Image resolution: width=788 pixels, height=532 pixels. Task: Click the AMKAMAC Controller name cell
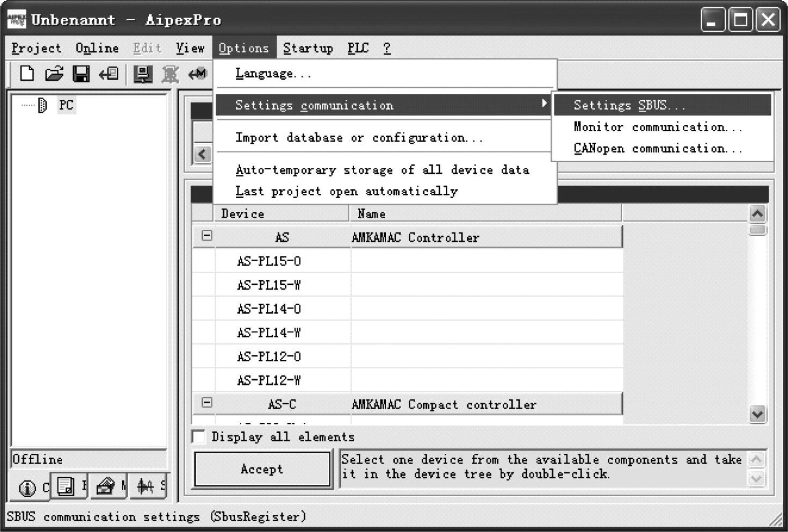pos(487,237)
